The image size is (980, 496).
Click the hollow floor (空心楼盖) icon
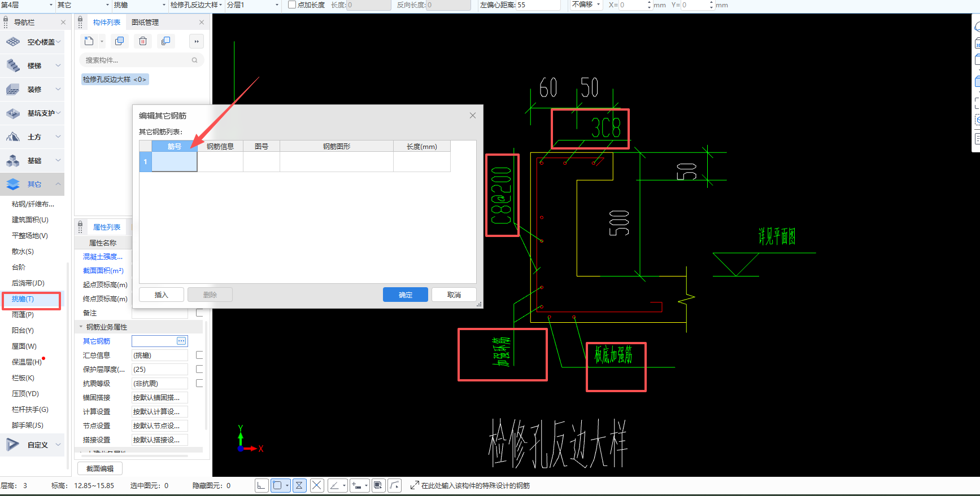point(13,42)
